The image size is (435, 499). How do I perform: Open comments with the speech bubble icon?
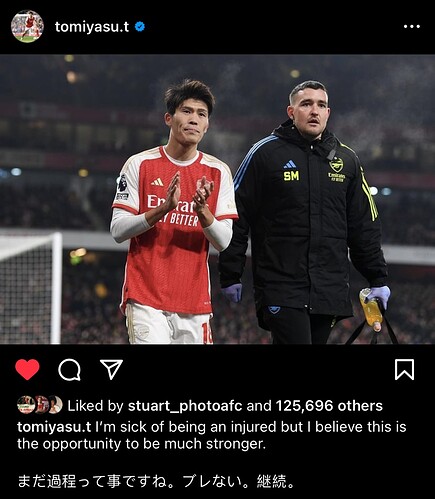pyautogui.click(x=69, y=370)
